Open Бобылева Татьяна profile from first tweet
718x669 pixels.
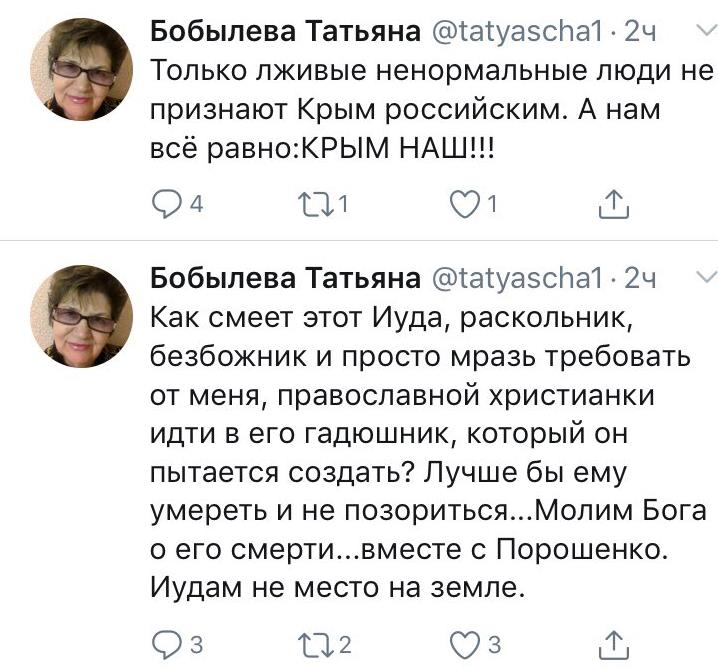tap(284, 32)
